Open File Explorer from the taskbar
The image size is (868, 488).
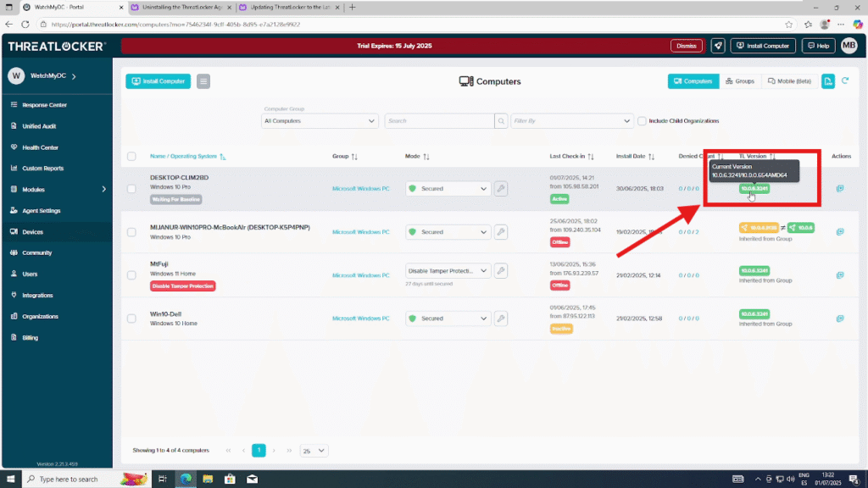208,480
